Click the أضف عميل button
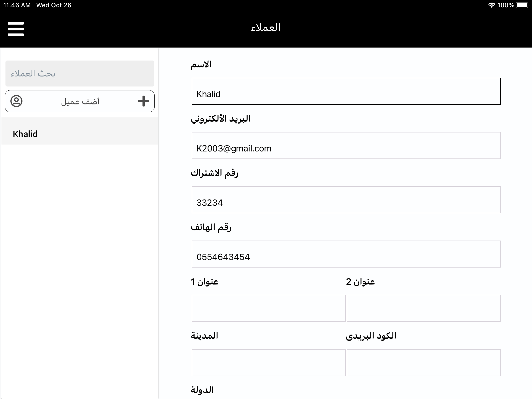The height and width of the screenshot is (399, 532). (80, 101)
